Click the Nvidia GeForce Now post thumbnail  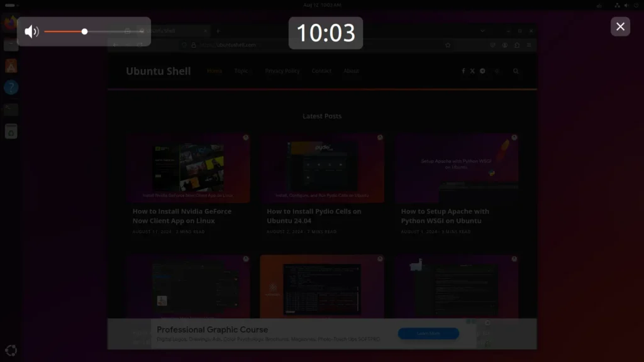coord(187,168)
